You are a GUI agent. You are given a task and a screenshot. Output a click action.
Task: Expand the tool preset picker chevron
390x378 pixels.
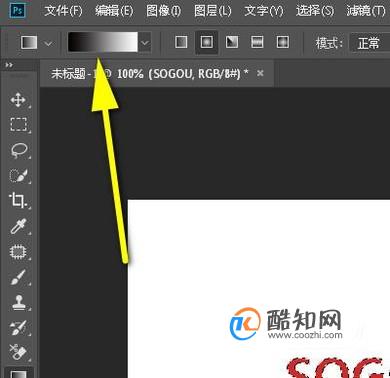click(x=48, y=43)
